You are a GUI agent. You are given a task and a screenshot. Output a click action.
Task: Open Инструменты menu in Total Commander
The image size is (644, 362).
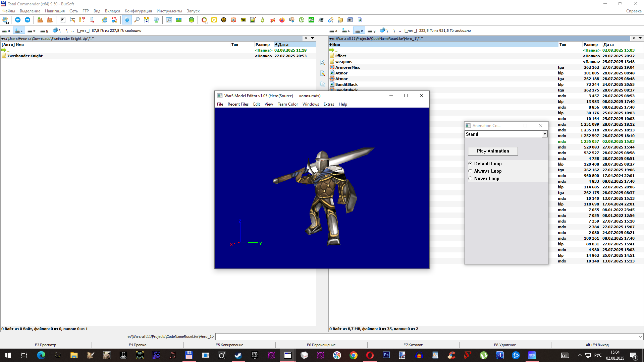pos(169,11)
